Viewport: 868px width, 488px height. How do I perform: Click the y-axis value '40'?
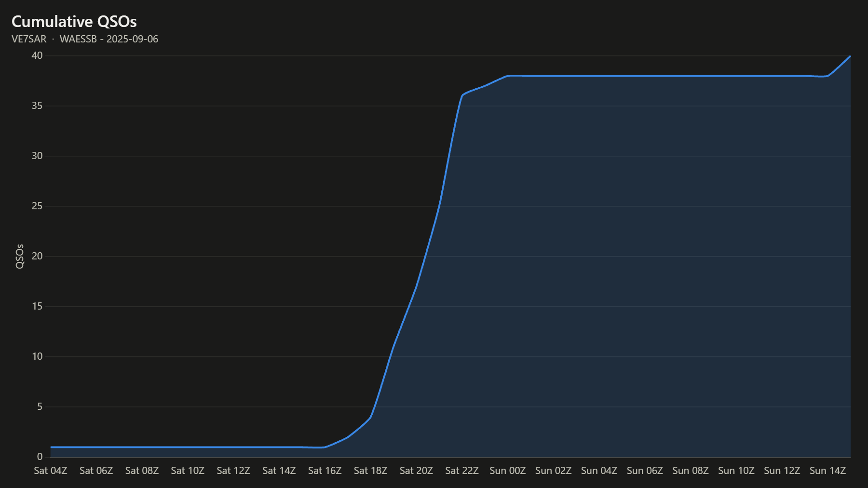click(x=37, y=55)
